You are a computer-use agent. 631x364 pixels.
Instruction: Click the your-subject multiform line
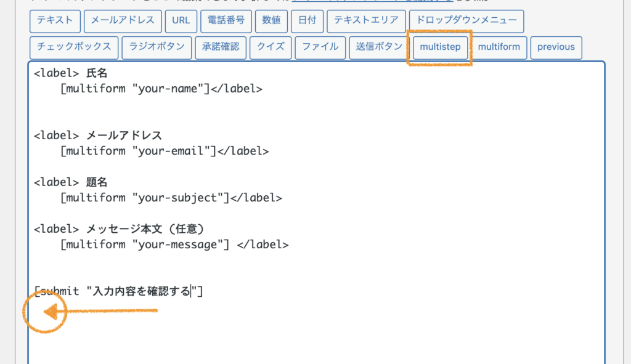pos(171,198)
